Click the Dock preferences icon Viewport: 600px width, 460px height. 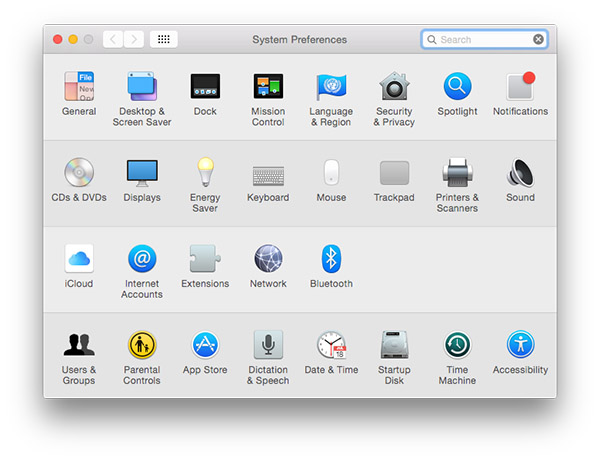tap(205, 88)
